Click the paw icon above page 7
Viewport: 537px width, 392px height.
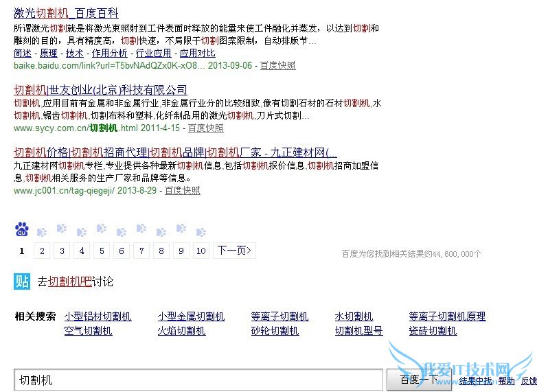(x=141, y=228)
